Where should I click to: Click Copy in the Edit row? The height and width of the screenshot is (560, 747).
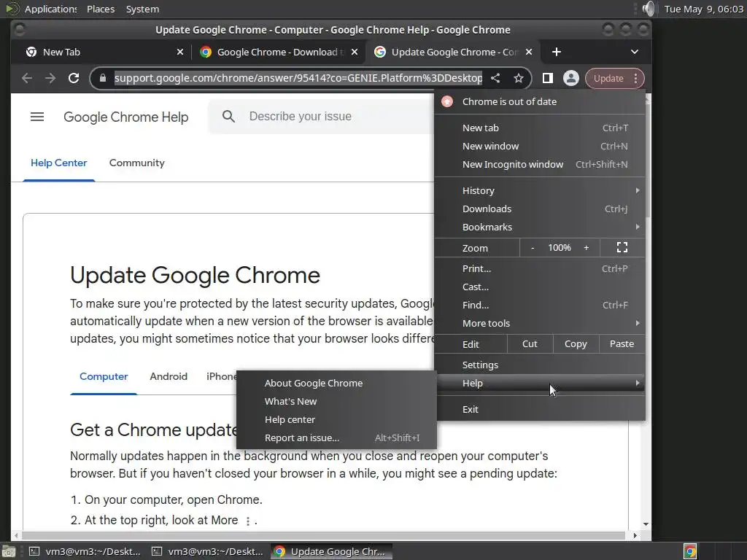tap(576, 344)
